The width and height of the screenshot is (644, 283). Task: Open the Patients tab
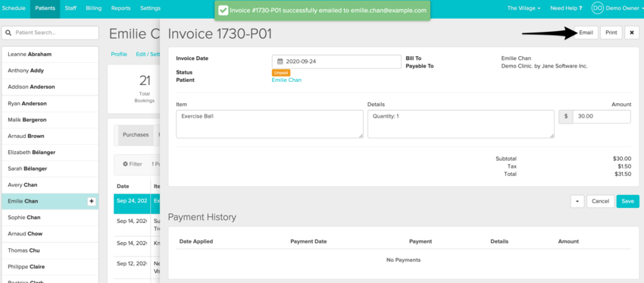(45, 8)
